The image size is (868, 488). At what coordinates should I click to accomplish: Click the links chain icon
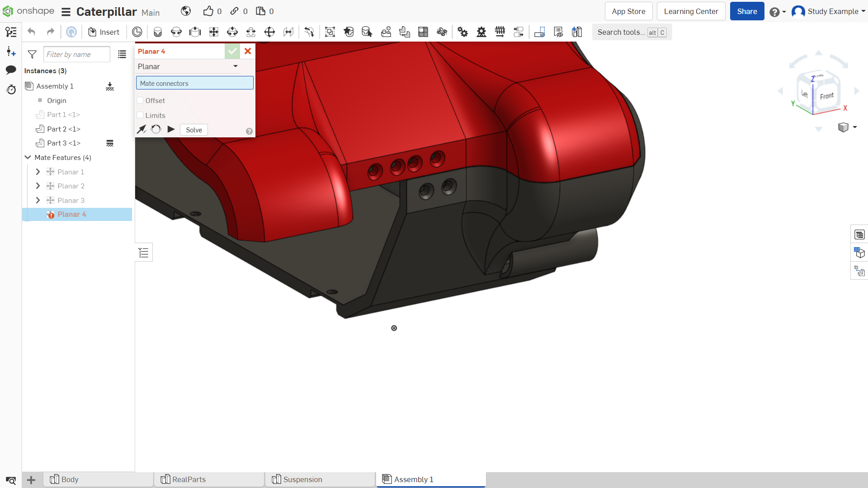click(x=234, y=11)
